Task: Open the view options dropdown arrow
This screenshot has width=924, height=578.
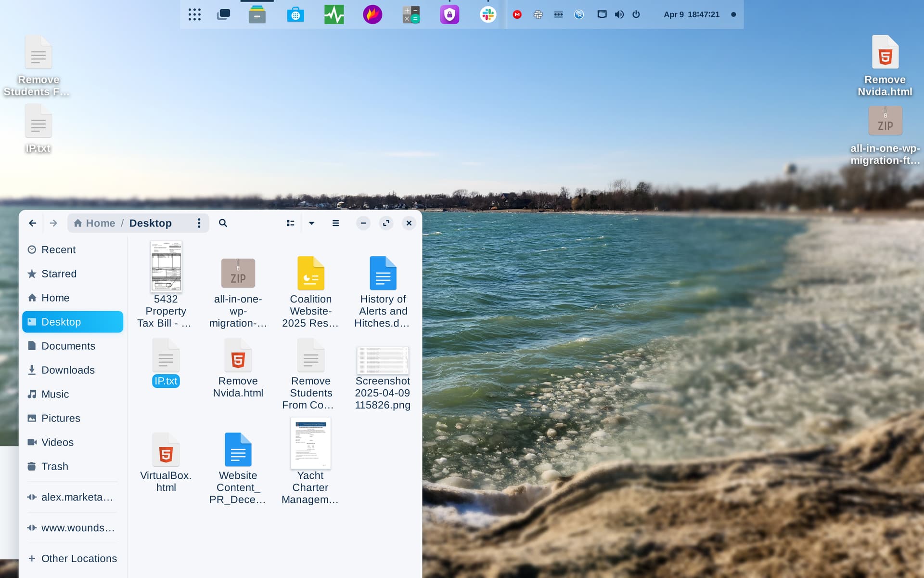Action: point(311,223)
